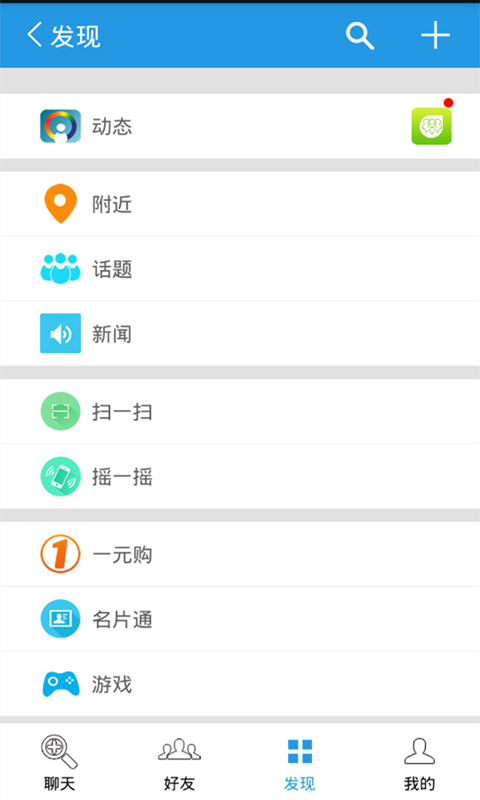
Task: Open the 附近 list entry
Action: pos(240,204)
